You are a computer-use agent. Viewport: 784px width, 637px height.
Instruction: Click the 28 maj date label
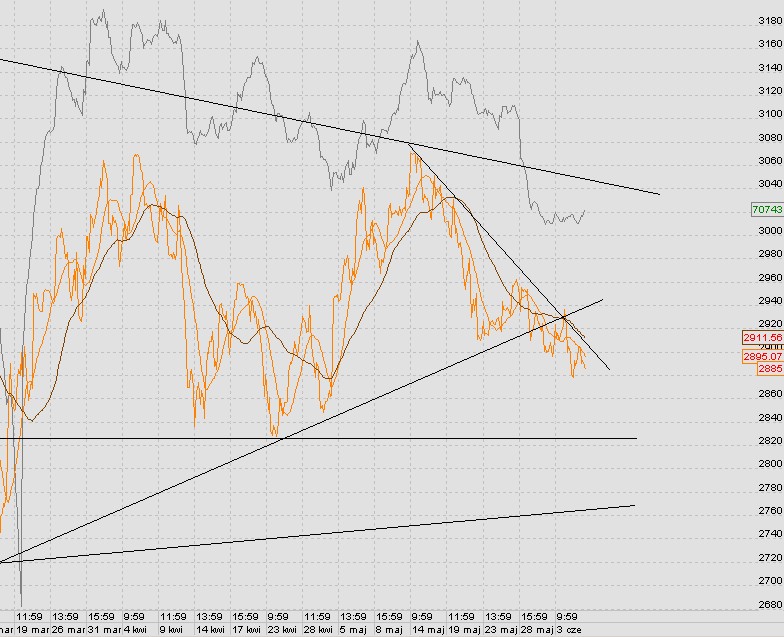point(537,630)
